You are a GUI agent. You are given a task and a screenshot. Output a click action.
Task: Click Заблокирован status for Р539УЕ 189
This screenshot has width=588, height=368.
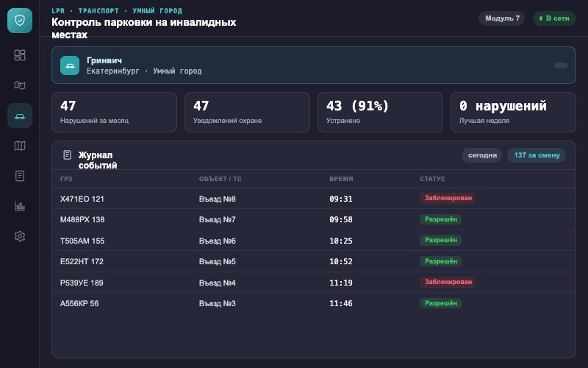coord(448,282)
